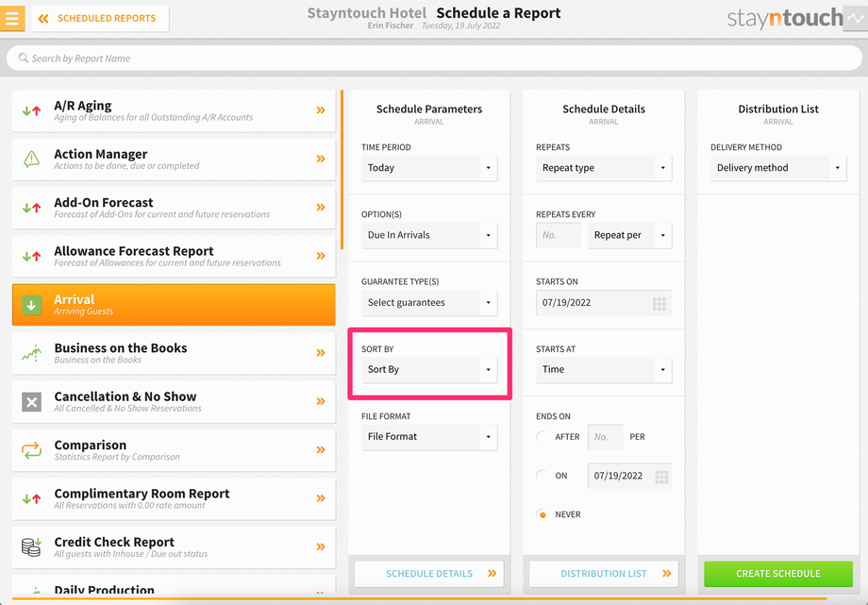Open Cancellation & No Show chevron
Screen dimensions: 868x605
(321, 401)
